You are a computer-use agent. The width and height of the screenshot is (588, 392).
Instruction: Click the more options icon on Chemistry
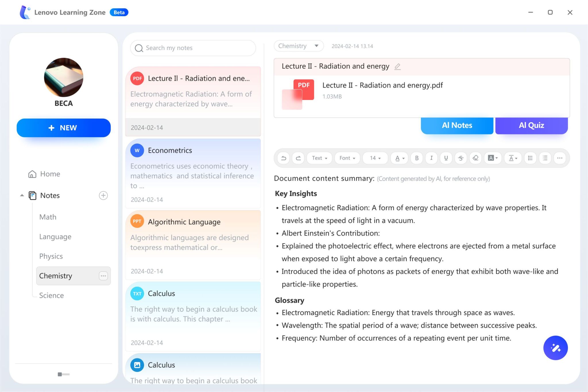[103, 276]
